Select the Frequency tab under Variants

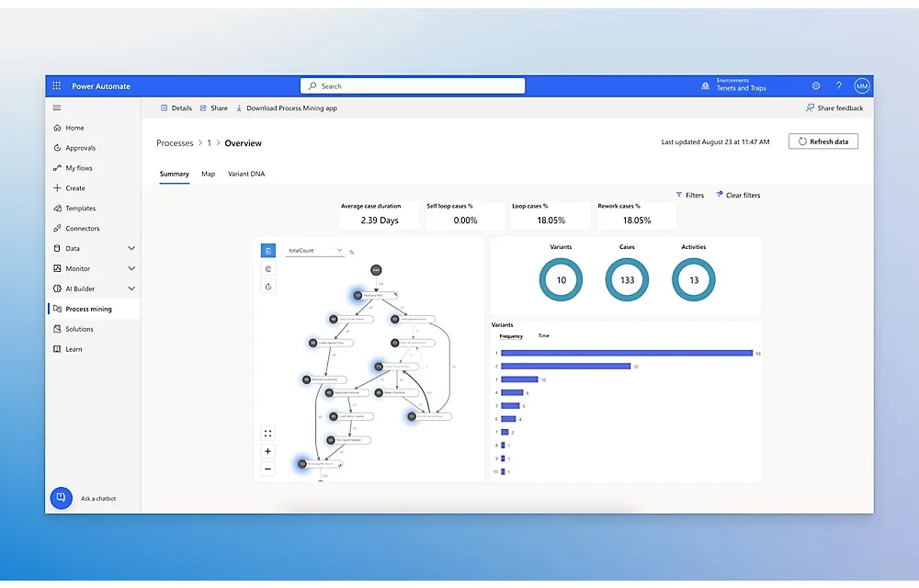coord(510,336)
